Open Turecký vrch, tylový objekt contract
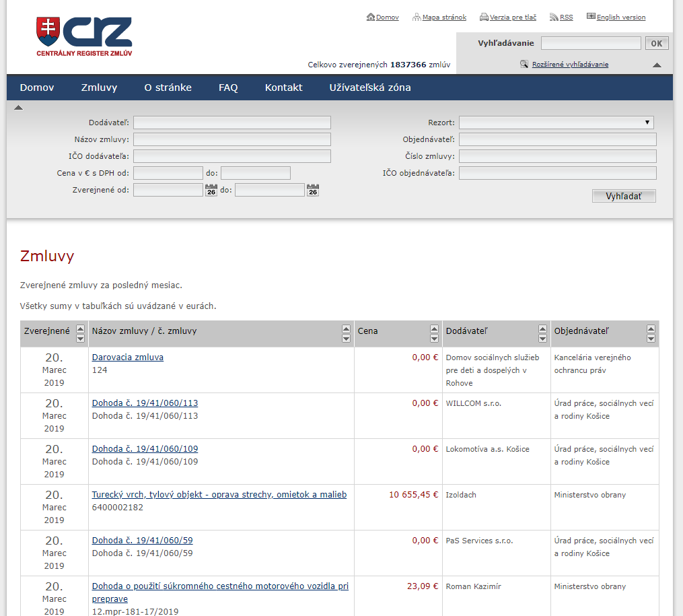 (x=219, y=494)
